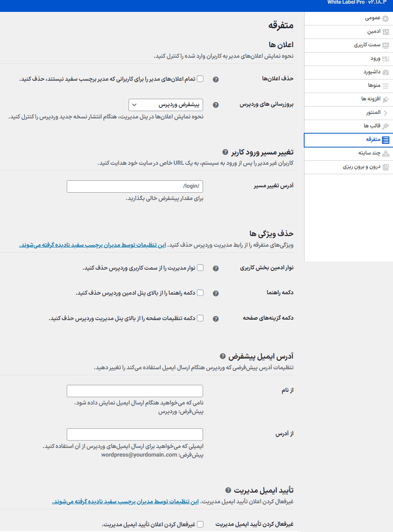This screenshot has height=532, width=393.
Task: Click help icon next to تغییر مسیر ورود کاربر
Action: pyautogui.click(x=225, y=152)
